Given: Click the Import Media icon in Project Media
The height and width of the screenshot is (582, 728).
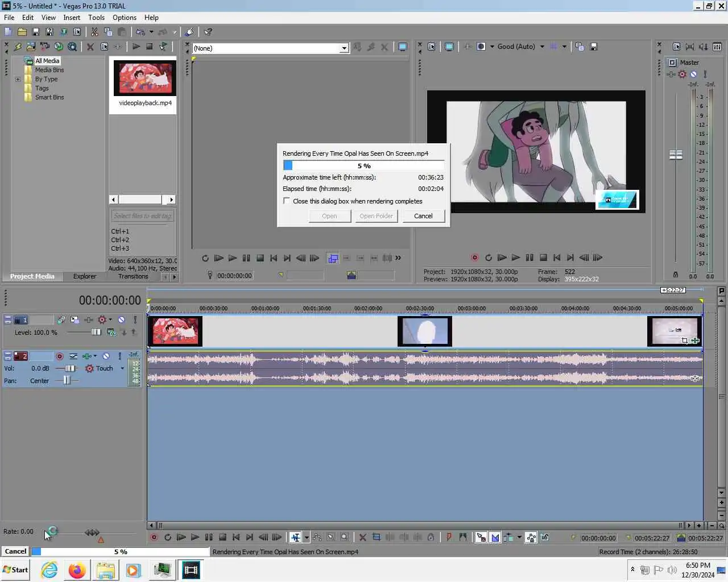Looking at the screenshot, I should pos(31,47).
